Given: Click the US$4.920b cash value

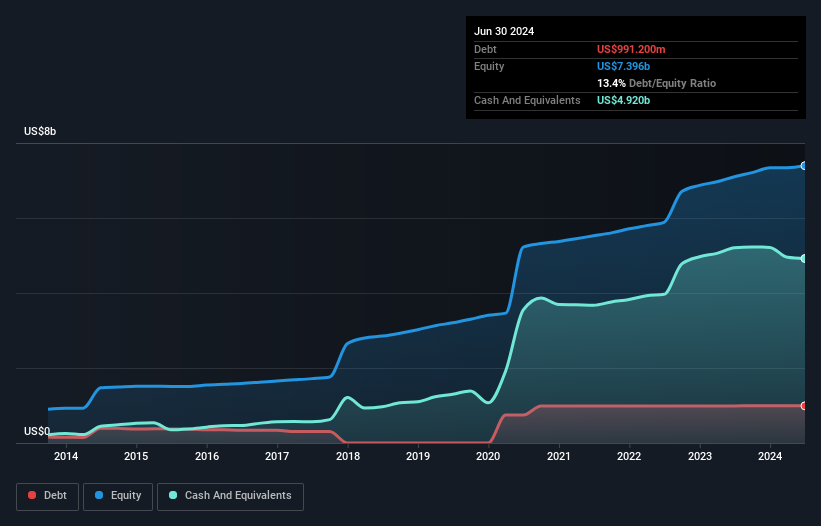Looking at the screenshot, I should (x=623, y=100).
